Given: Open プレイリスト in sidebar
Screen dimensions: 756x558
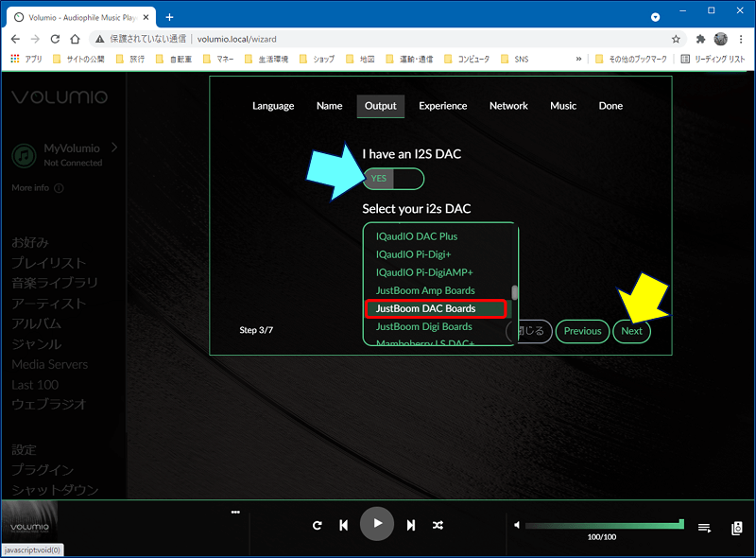Looking at the screenshot, I should click(x=49, y=263).
